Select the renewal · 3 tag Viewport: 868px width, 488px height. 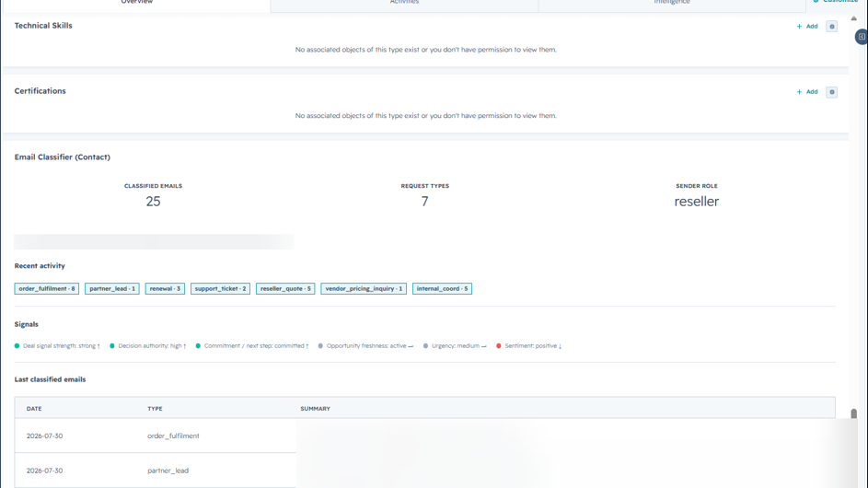click(x=165, y=288)
